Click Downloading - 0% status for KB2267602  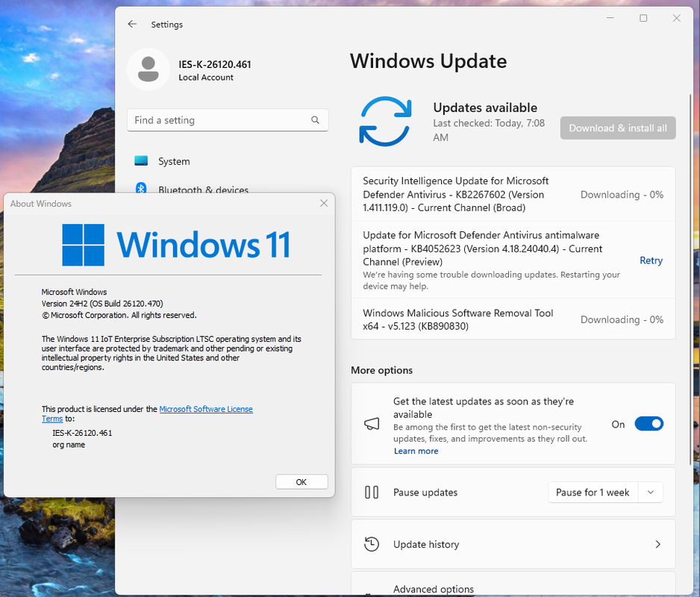coord(622,195)
